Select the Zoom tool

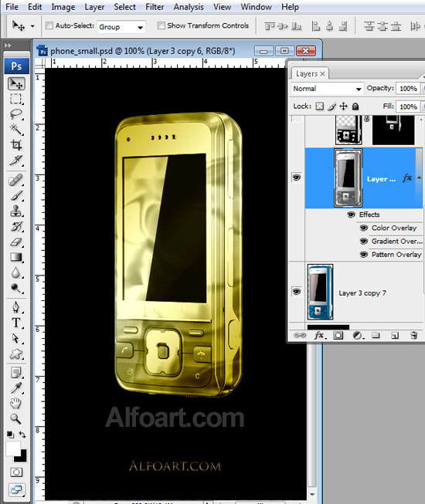click(16, 419)
